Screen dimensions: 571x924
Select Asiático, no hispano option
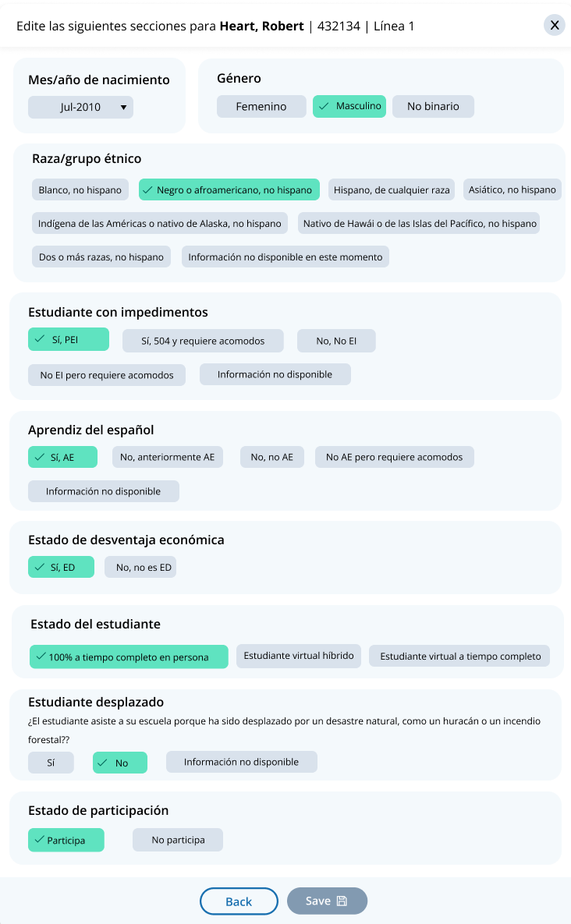point(512,189)
